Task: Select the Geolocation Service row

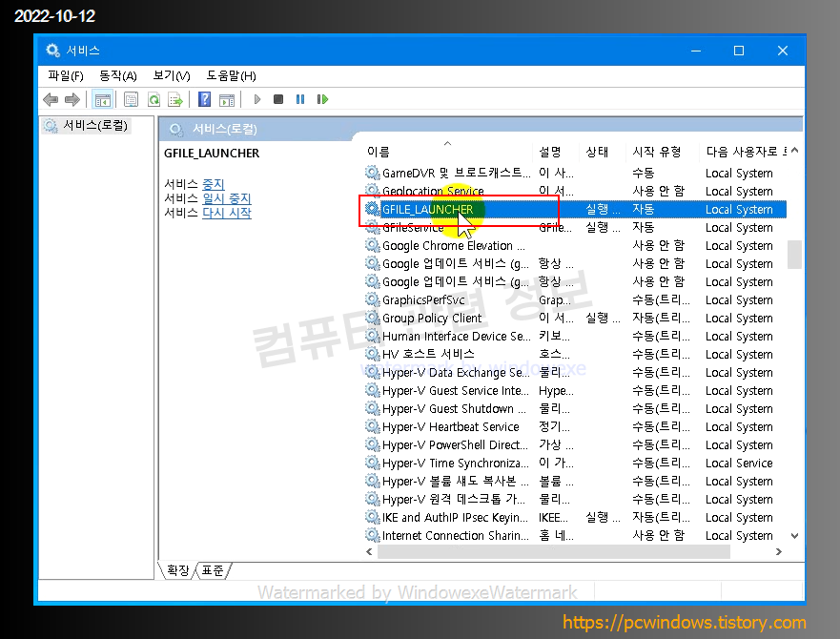Action: pyautogui.click(x=575, y=191)
